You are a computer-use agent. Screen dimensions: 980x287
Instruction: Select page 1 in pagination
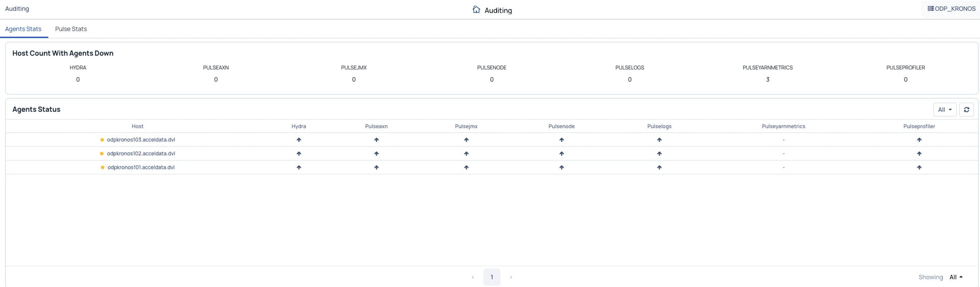(x=492, y=277)
